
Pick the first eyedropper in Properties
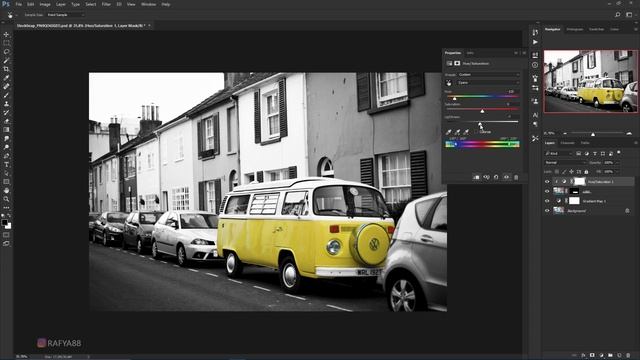pos(449,131)
